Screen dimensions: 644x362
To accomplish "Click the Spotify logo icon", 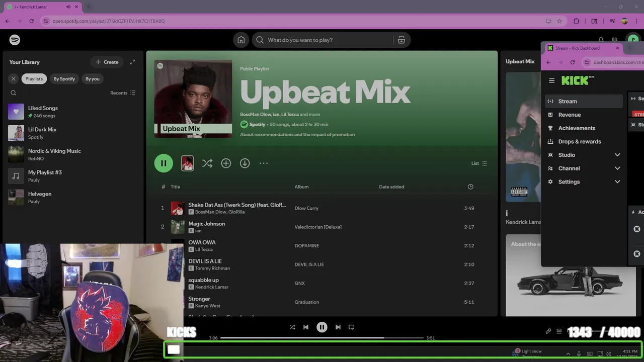I will coord(15,40).
